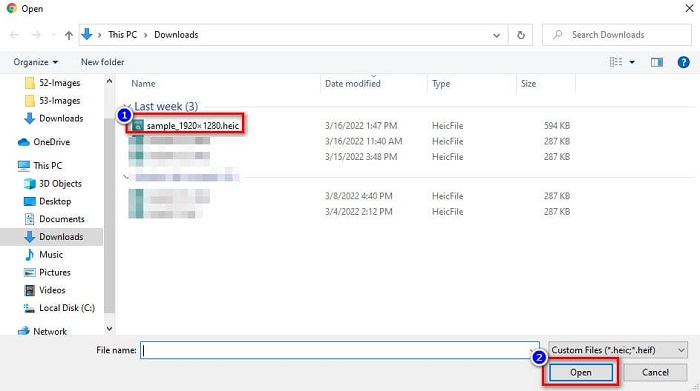Open the Organize menu
700x391 pixels.
click(x=36, y=62)
